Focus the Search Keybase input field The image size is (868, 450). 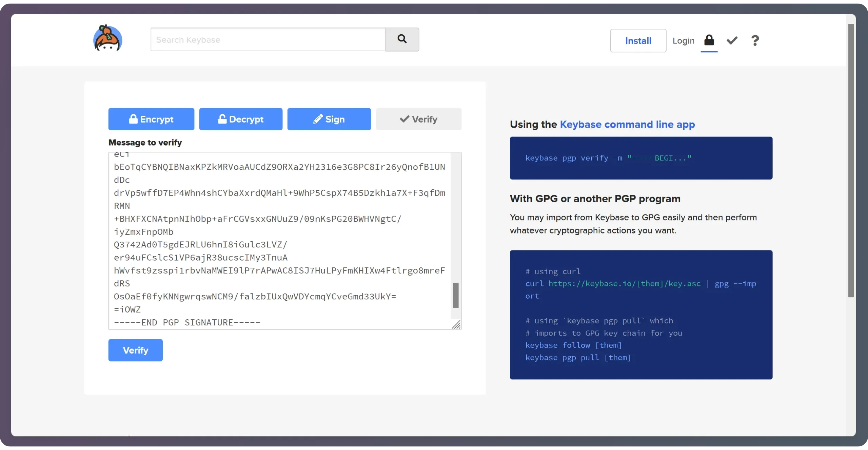click(268, 40)
